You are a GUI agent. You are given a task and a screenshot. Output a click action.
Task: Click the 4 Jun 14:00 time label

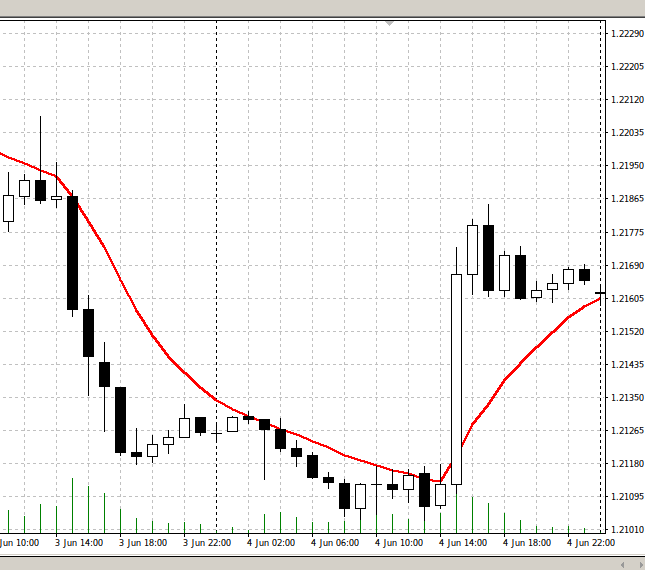point(462,543)
